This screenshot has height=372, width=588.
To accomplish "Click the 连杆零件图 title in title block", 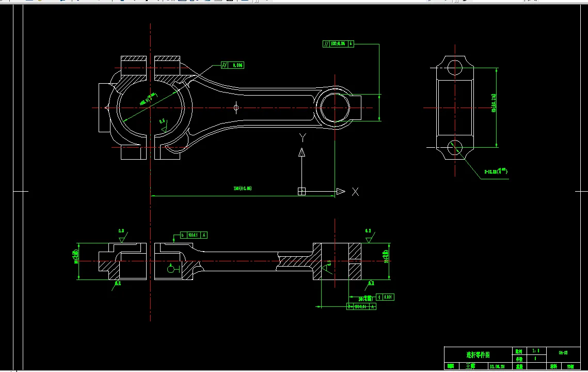I will click(478, 355).
